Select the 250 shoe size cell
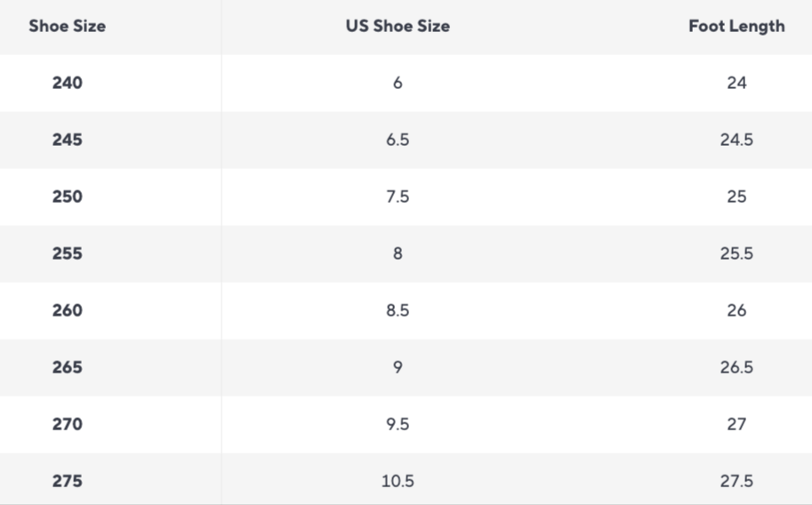This screenshot has height=505, width=812. tap(68, 196)
